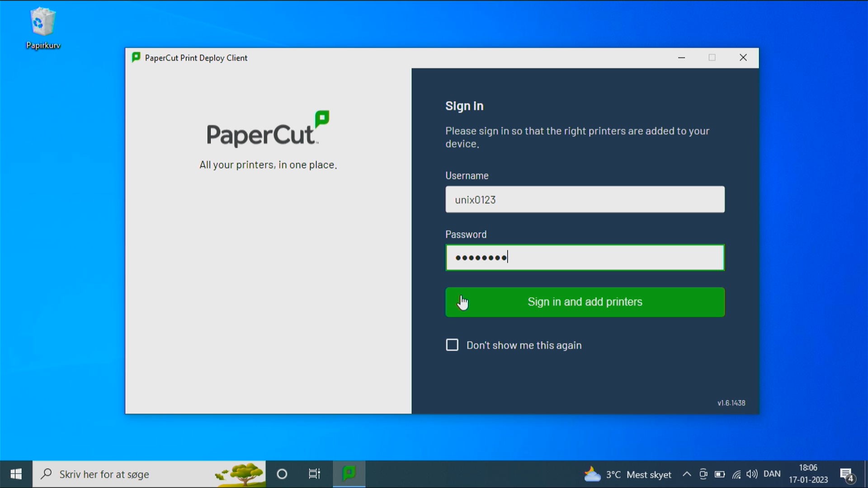Viewport: 868px width, 488px height.
Task: Click the Wi-Fi network icon
Action: point(736,474)
